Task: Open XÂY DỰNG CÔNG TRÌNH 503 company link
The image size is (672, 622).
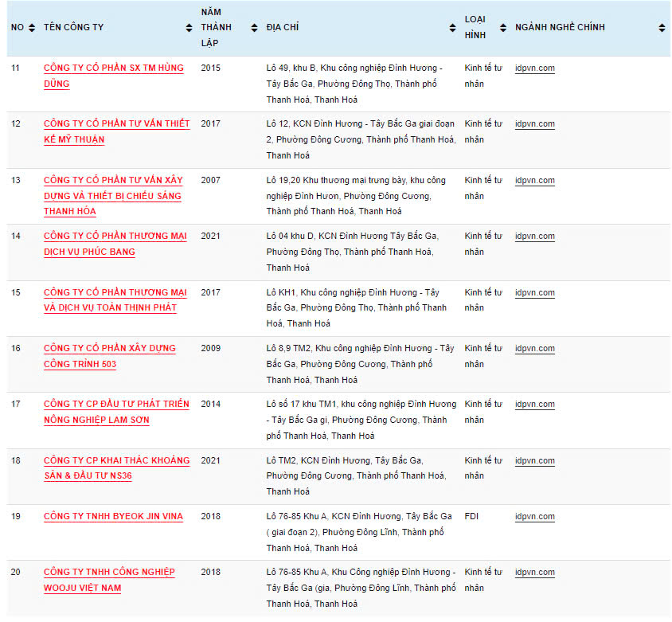Action: pyautogui.click(x=110, y=356)
